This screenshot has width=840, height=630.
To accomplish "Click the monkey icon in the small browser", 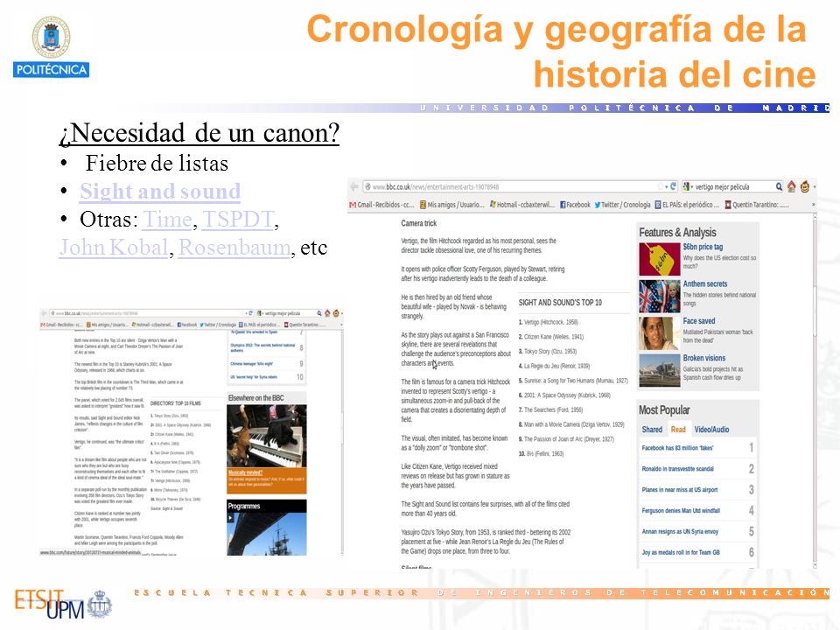I will pyautogui.click(x=336, y=313).
